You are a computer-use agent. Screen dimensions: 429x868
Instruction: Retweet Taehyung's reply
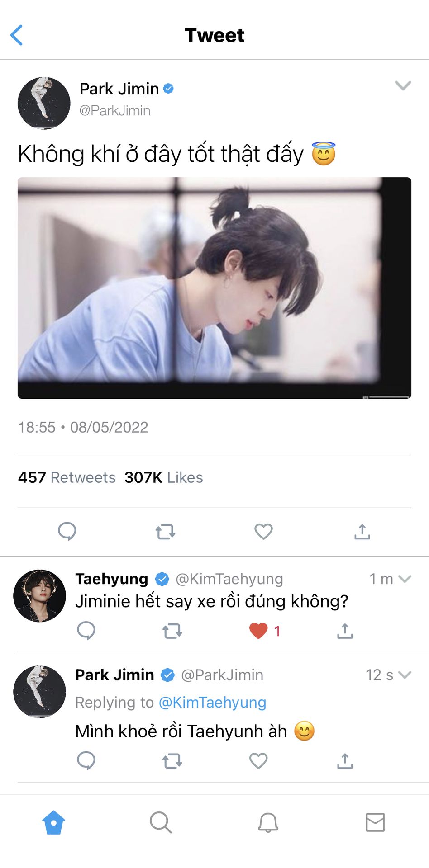[172, 631]
